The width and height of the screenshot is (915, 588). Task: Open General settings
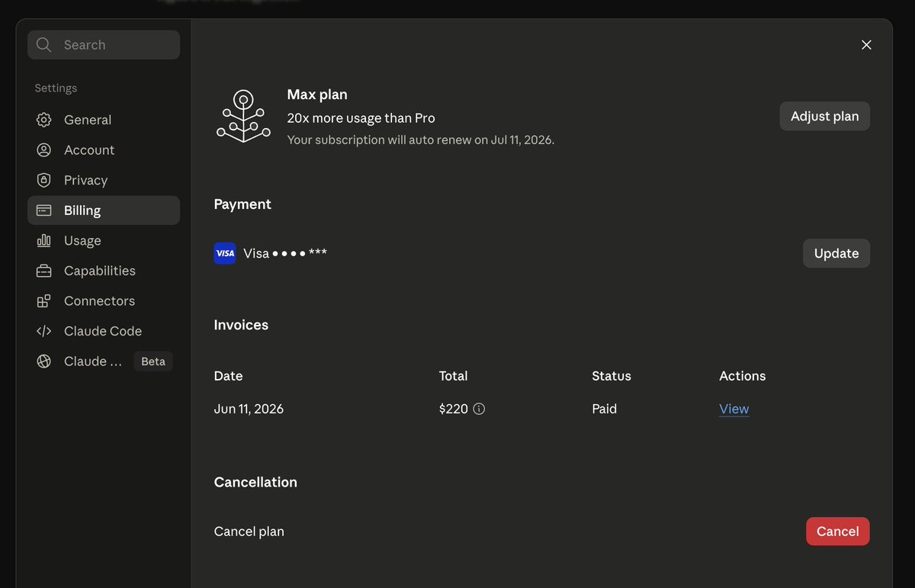tap(104, 120)
